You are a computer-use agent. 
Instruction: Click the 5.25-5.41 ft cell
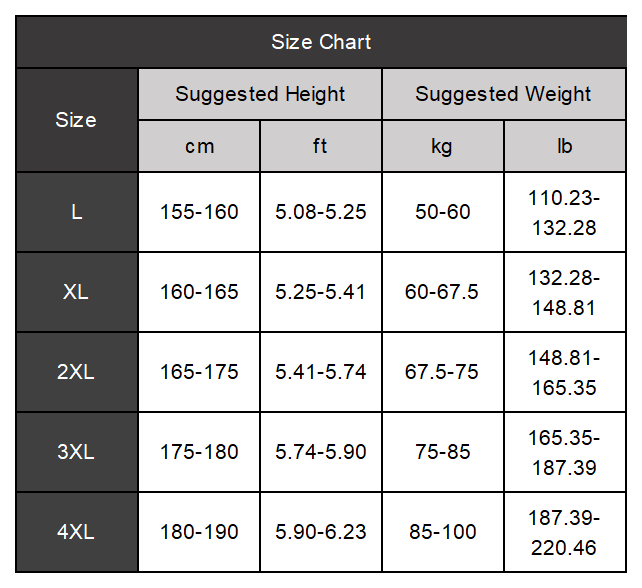click(x=321, y=292)
